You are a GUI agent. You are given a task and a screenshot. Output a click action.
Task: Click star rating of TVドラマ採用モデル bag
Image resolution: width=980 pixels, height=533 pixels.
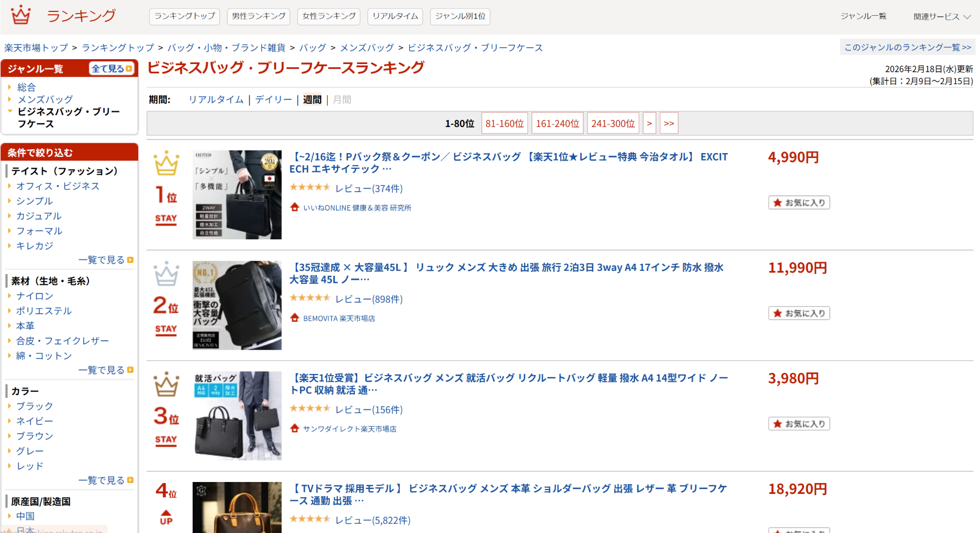[310, 519]
